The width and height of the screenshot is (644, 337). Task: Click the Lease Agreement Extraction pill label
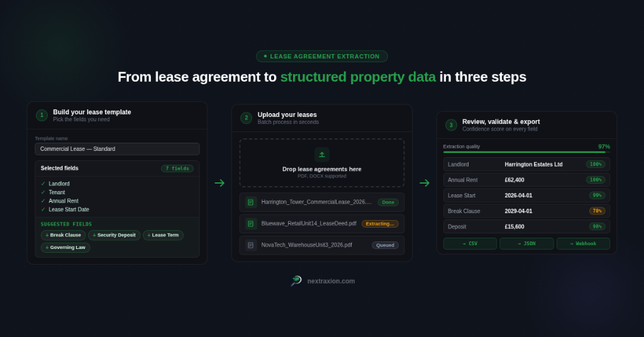322,56
